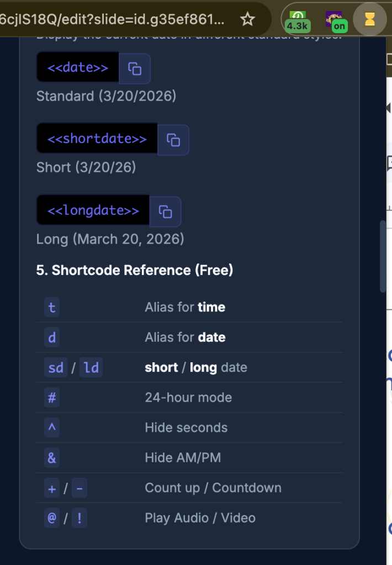Click the '#' 24-hour mode shortcode
392x565 pixels.
click(x=52, y=398)
